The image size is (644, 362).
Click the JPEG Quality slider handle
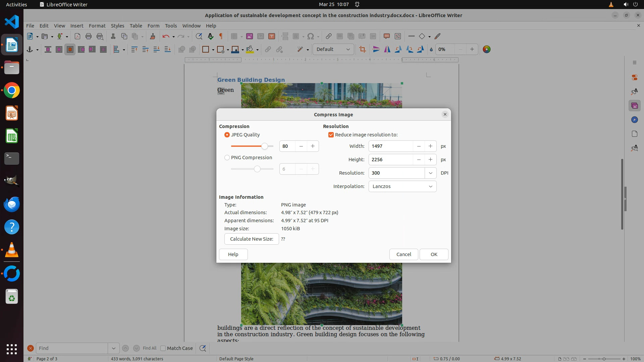[x=265, y=146]
